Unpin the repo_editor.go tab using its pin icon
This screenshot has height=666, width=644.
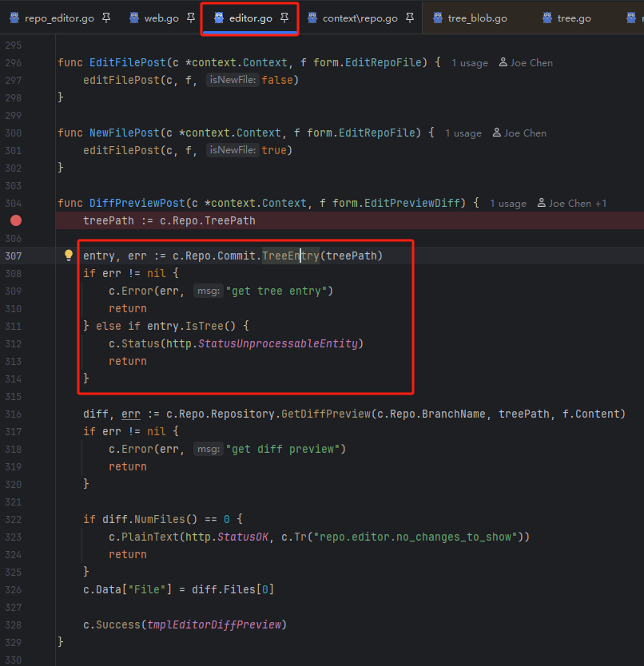tap(106, 18)
